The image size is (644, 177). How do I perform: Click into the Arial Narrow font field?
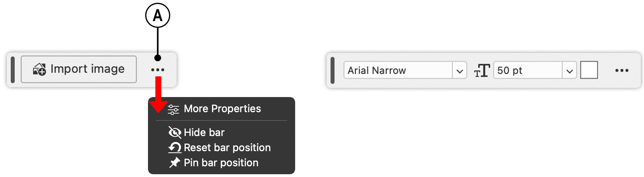click(398, 70)
